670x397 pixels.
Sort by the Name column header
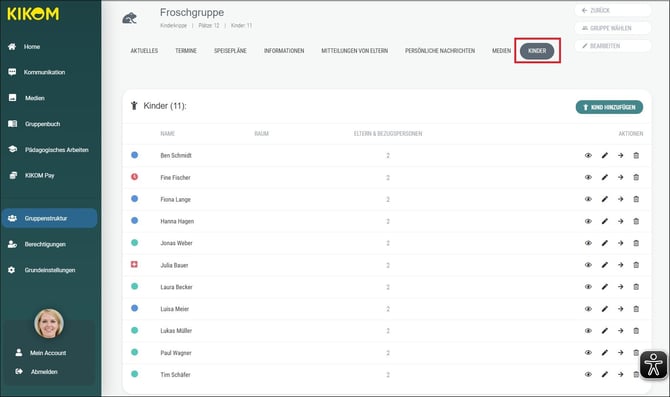tap(168, 134)
